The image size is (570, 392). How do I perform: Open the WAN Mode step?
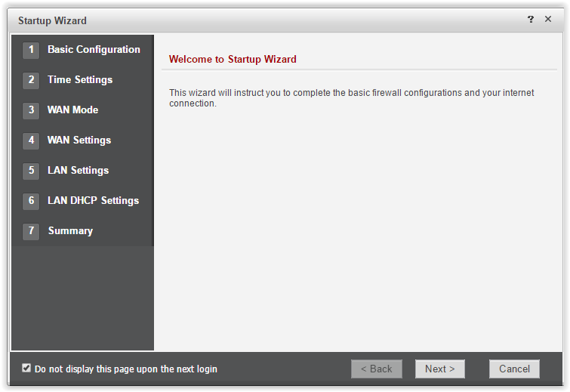tap(72, 110)
